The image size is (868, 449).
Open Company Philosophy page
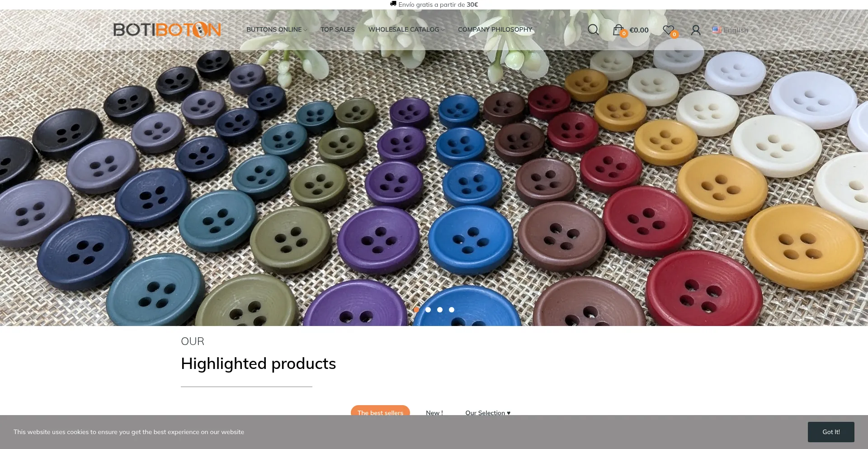point(495,29)
